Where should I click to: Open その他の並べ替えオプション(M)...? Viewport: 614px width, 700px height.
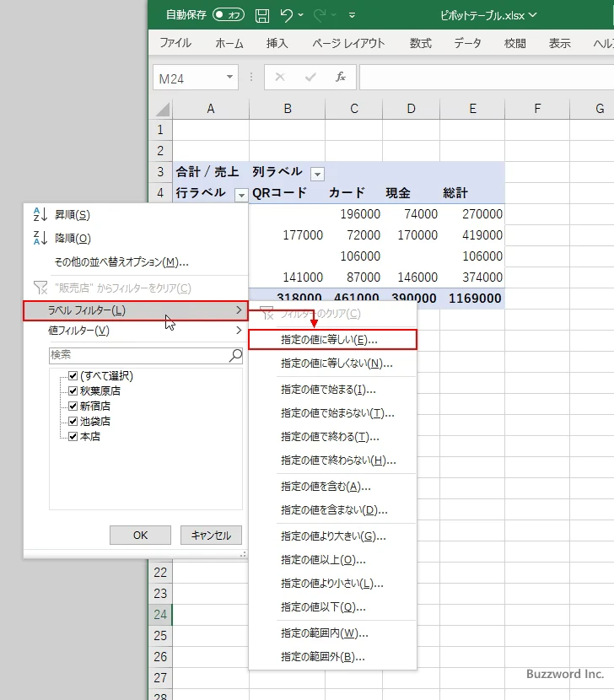135,262
